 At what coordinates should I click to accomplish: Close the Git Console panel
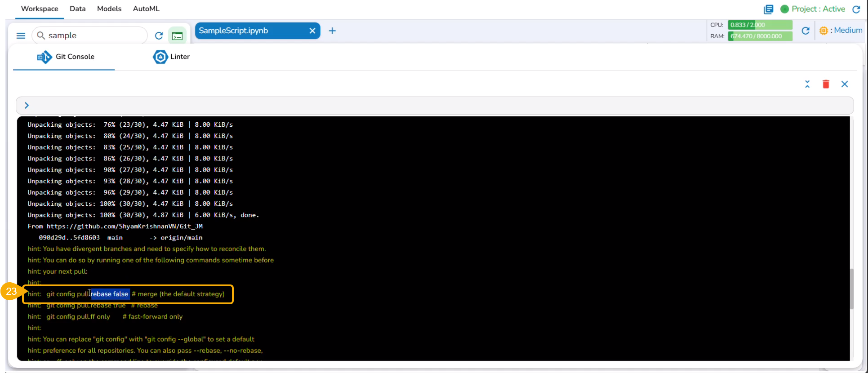845,84
